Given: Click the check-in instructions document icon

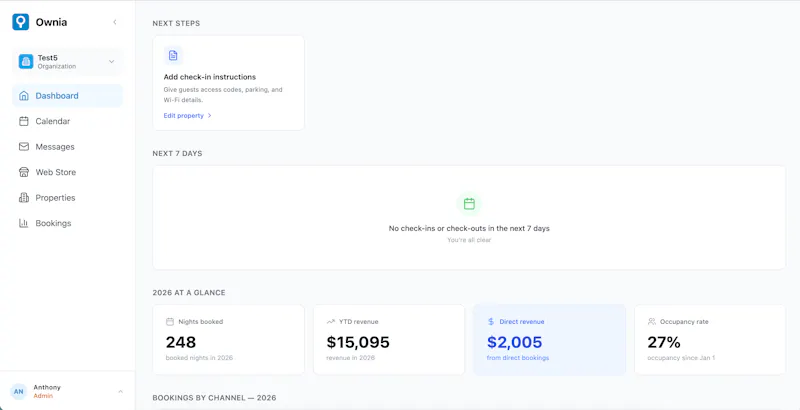Looking at the screenshot, I should click(x=173, y=55).
